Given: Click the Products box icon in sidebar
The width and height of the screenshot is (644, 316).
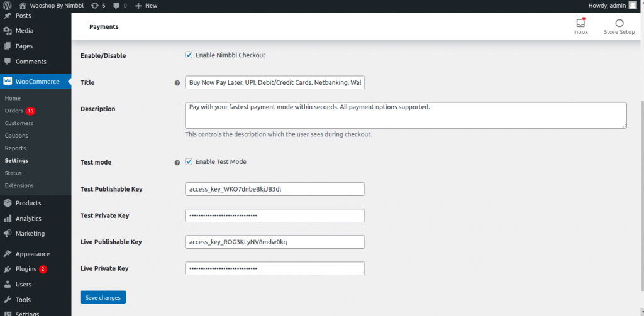Looking at the screenshot, I should tap(8, 203).
